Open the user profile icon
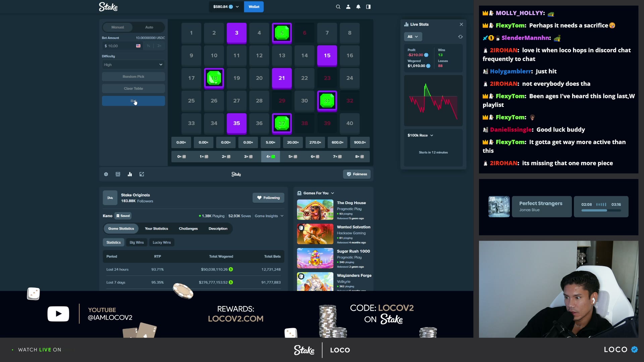644x362 pixels. tap(348, 7)
